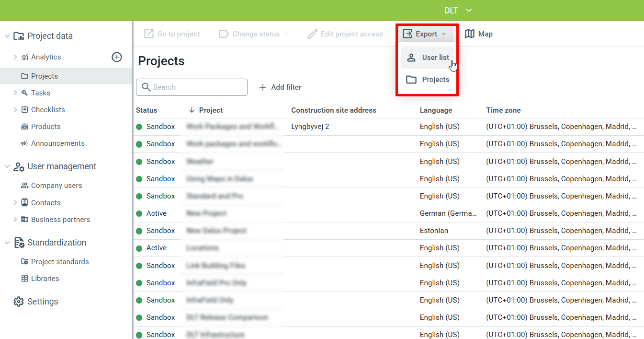Click the plus icon next to Analytics
This screenshot has width=644, height=339.
coord(117,57)
